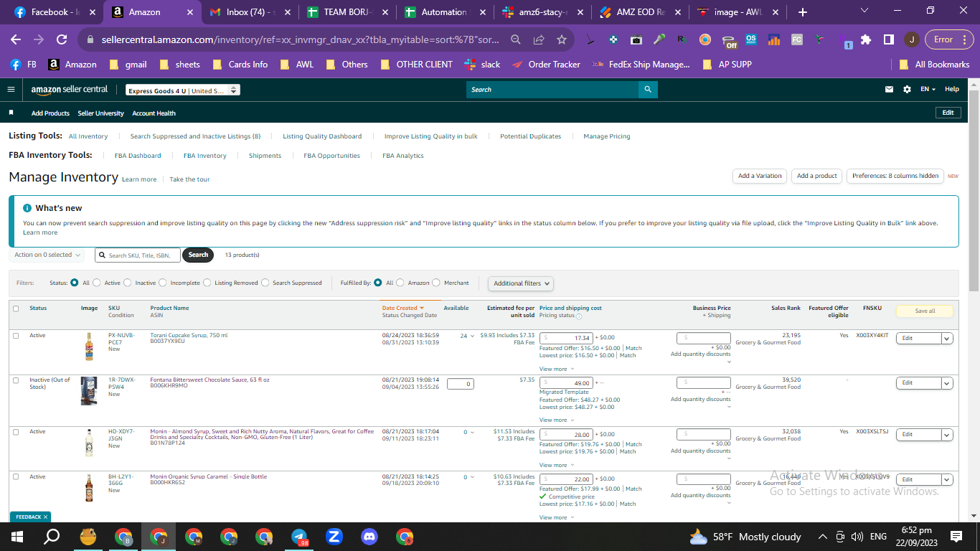Open the Take the tour link
980x551 pixels.
click(189, 179)
